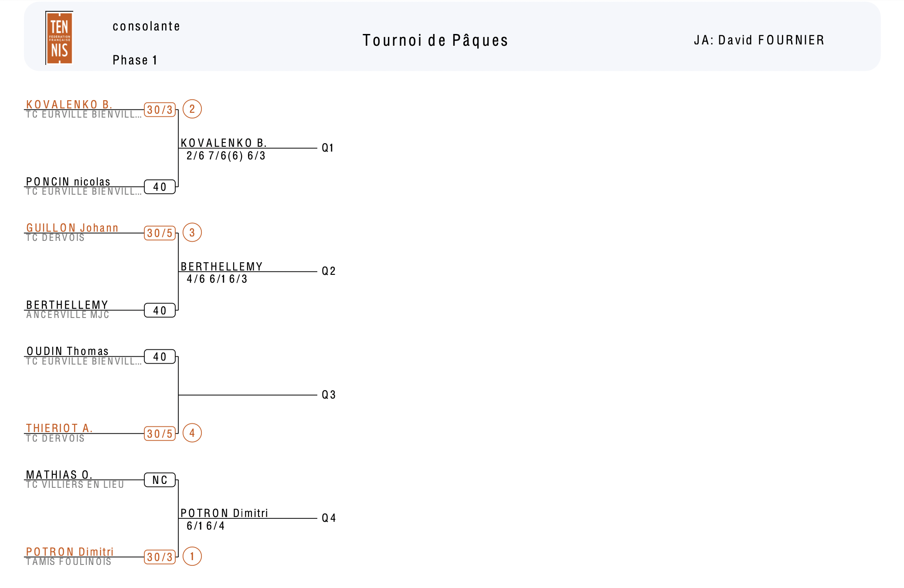Select seed number 4 circle
The image size is (904, 588).
click(192, 433)
